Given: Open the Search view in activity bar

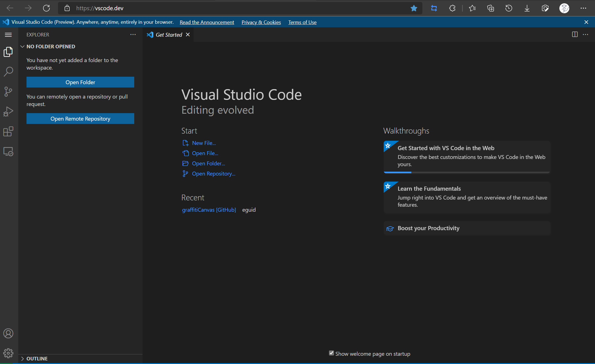Looking at the screenshot, I should coord(8,71).
